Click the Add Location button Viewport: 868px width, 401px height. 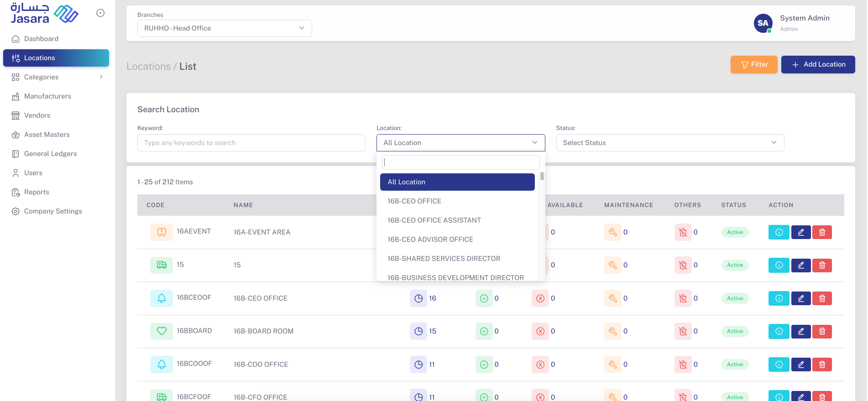pyautogui.click(x=818, y=64)
